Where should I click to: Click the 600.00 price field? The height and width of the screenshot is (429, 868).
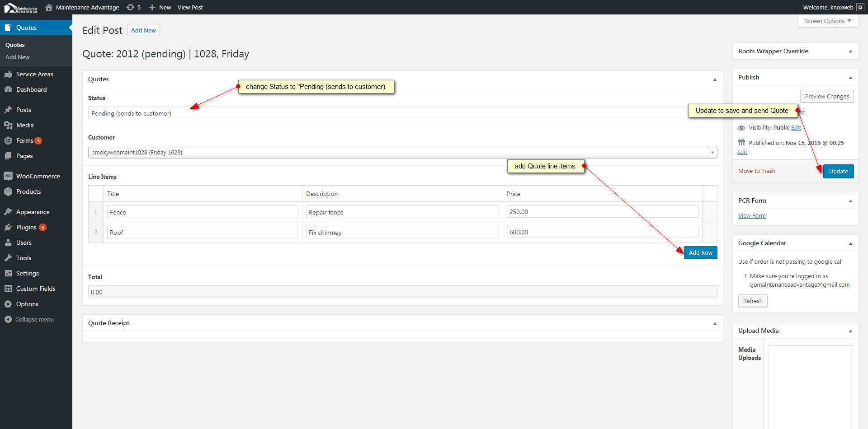603,233
